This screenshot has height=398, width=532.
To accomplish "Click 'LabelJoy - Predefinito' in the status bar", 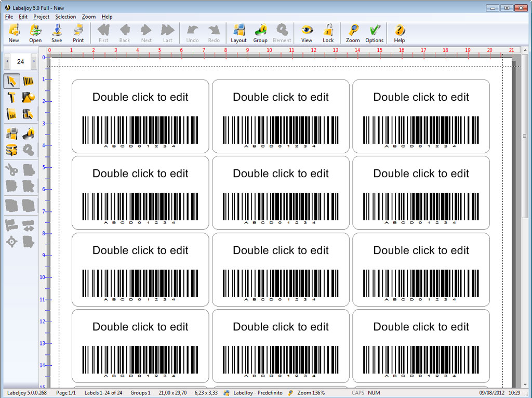I will click(x=258, y=393).
